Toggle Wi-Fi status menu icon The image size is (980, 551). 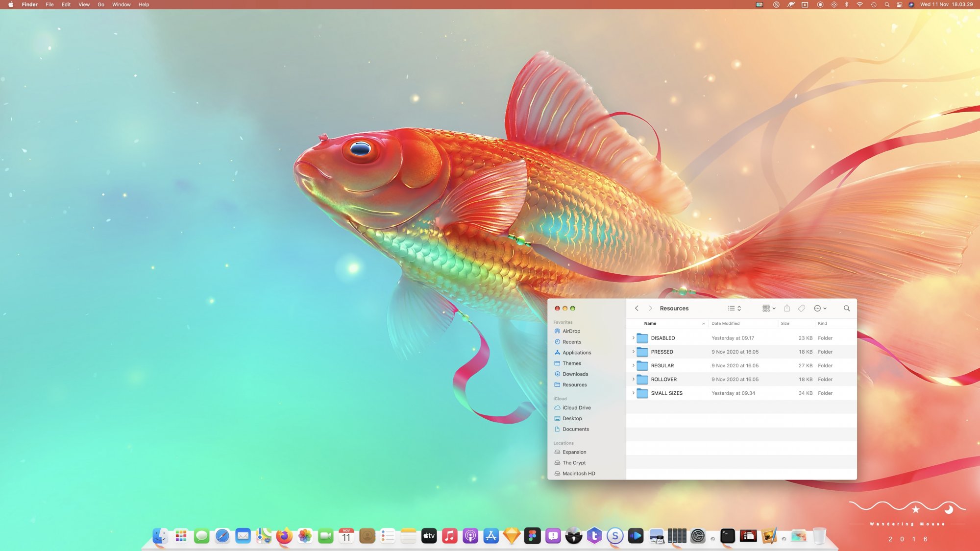click(x=859, y=4)
